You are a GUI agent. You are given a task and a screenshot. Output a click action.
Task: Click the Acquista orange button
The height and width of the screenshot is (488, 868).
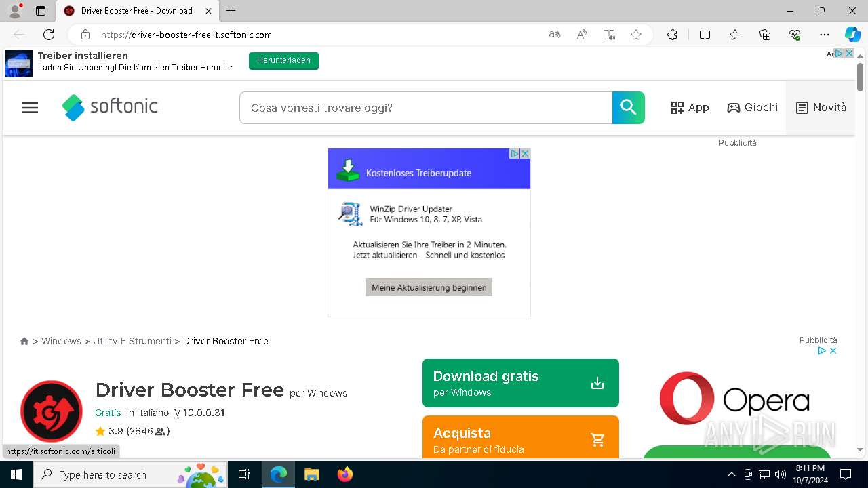(521, 436)
